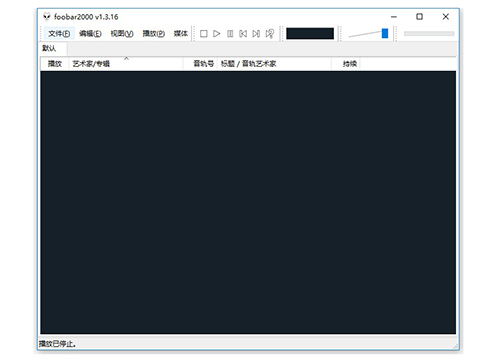Click the 播放已停止 status bar text
The height and width of the screenshot is (360, 500).
(x=57, y=344)
